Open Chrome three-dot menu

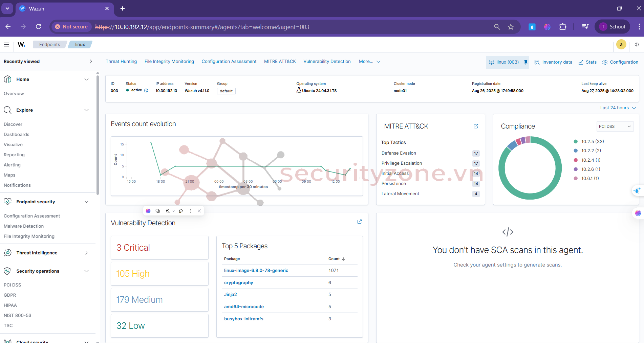pos(639,27)
